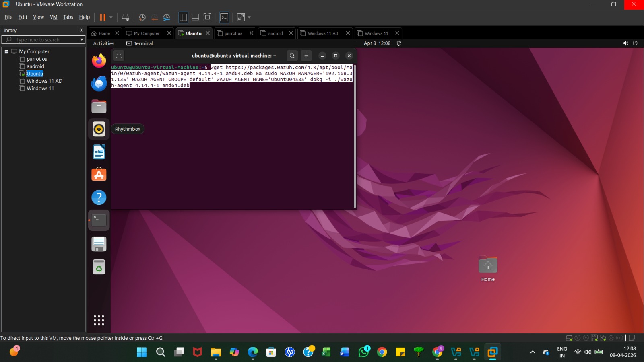Open the Trash from the dock

pyautogui.click(x=99, y=267)
